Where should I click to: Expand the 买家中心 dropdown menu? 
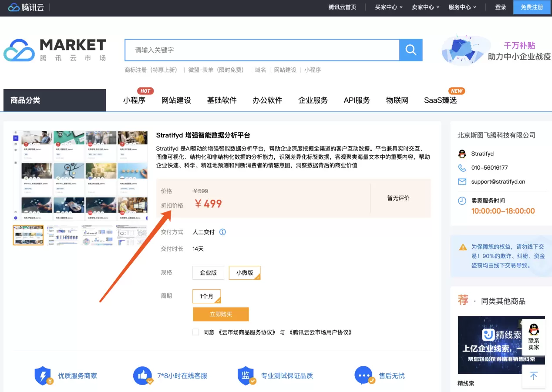click(x=389, y=7)
